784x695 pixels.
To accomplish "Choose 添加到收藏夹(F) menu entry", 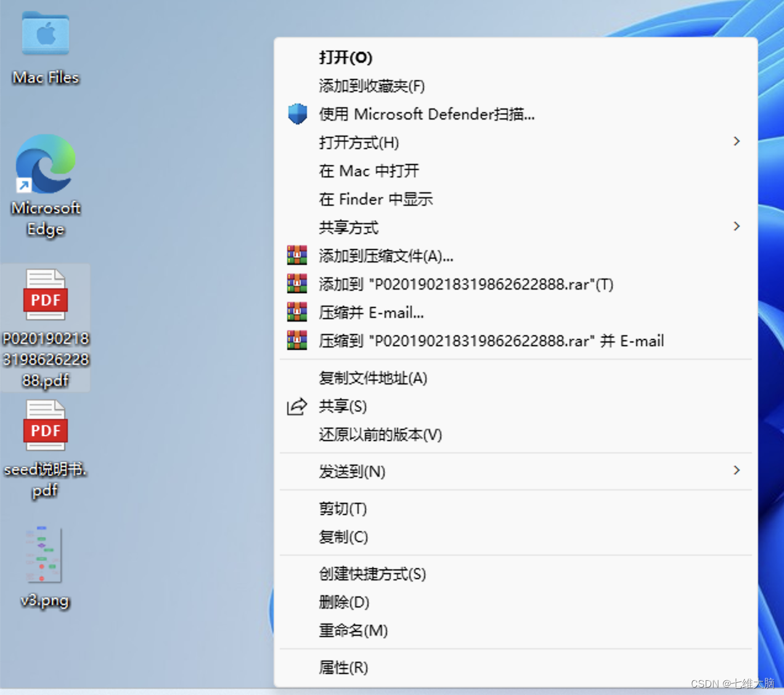I will pos(516,86).
